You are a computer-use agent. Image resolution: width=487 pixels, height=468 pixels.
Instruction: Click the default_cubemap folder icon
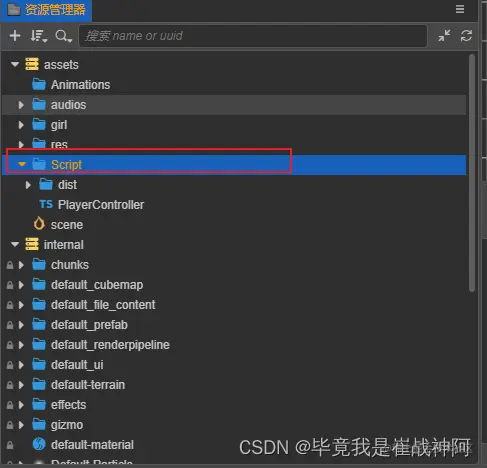(39, 284)
